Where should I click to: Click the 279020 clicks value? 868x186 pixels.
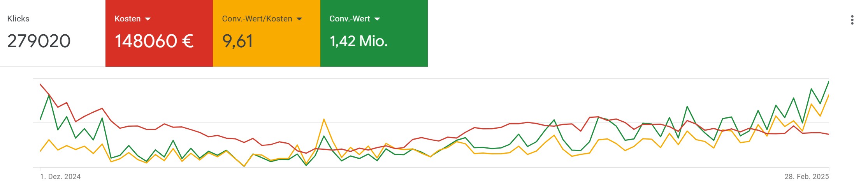(x=39, y=41)
